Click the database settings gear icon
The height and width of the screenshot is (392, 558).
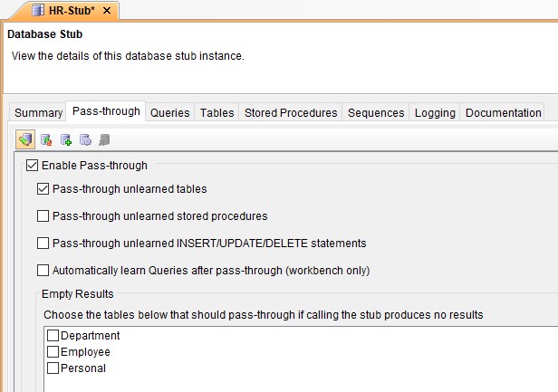pyautogui.click(x=85, y=139)
